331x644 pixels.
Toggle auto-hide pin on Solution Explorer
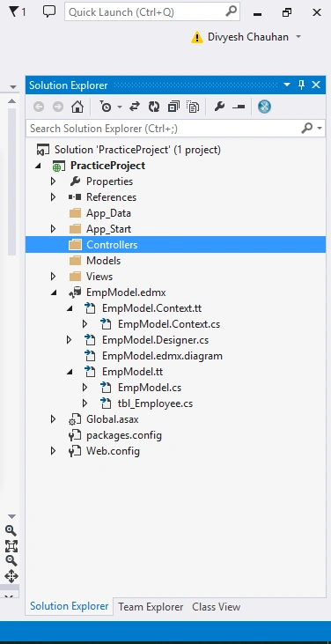(x=301, y=85)
